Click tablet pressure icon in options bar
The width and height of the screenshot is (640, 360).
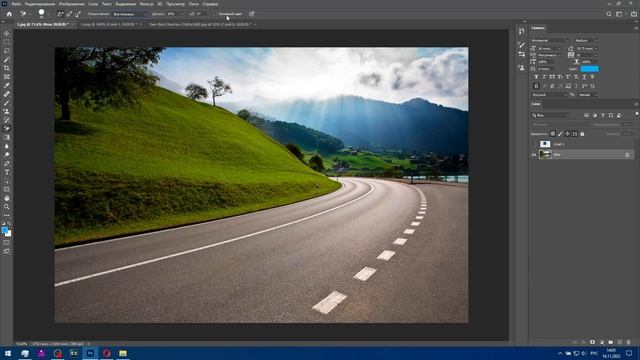click(252, 14)
